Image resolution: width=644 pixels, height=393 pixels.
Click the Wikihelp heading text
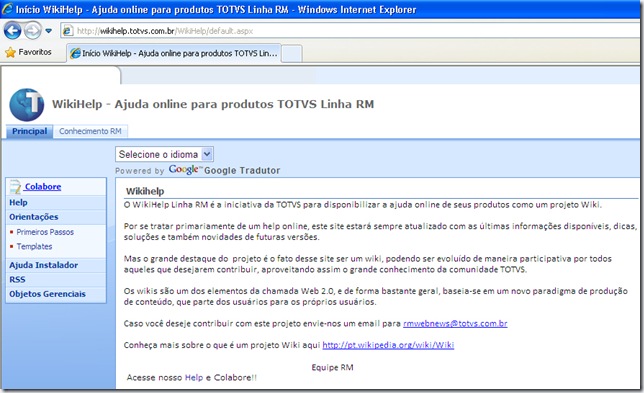point(145,191)
